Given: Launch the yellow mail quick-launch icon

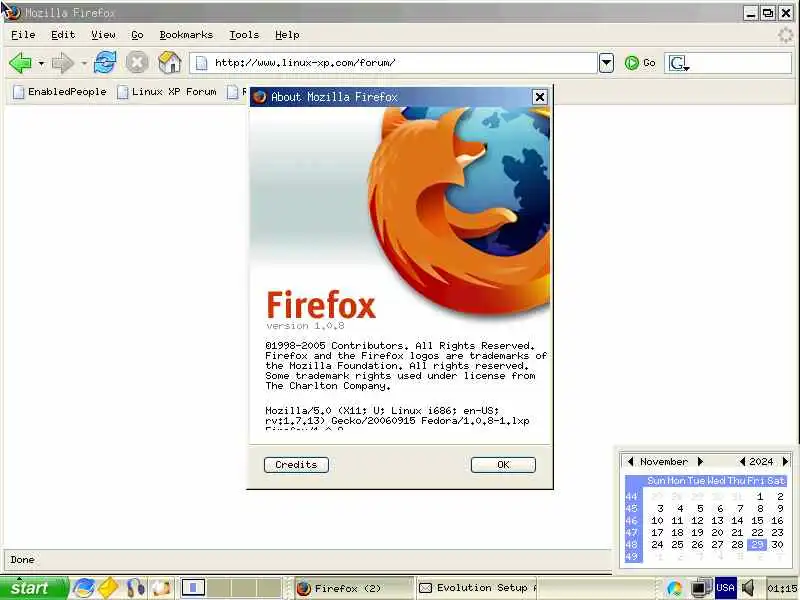Looking at the screenshot, I should tap(108, 588).
